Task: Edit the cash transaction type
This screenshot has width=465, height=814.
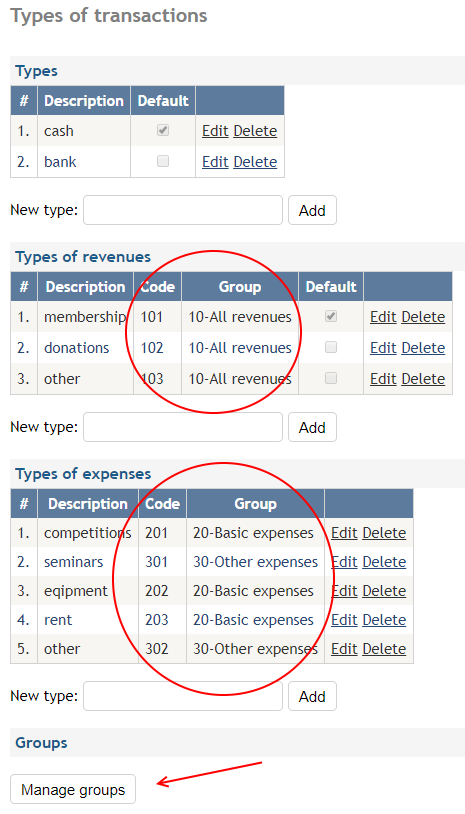Action: (215, 131)
